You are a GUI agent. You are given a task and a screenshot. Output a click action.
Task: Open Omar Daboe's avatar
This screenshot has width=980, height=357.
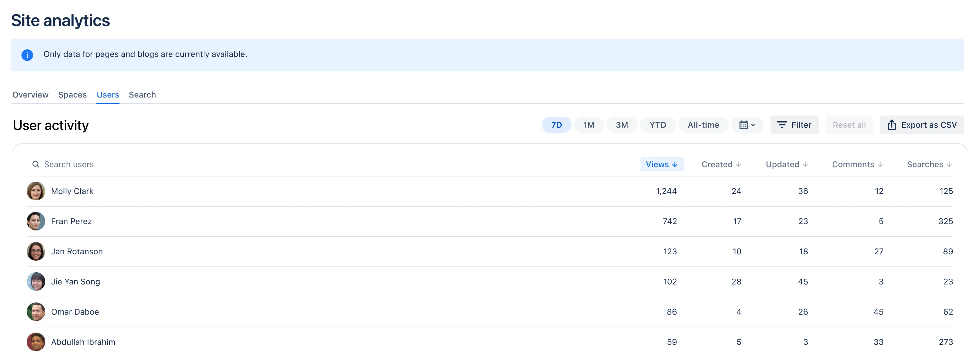click(36, 312)
